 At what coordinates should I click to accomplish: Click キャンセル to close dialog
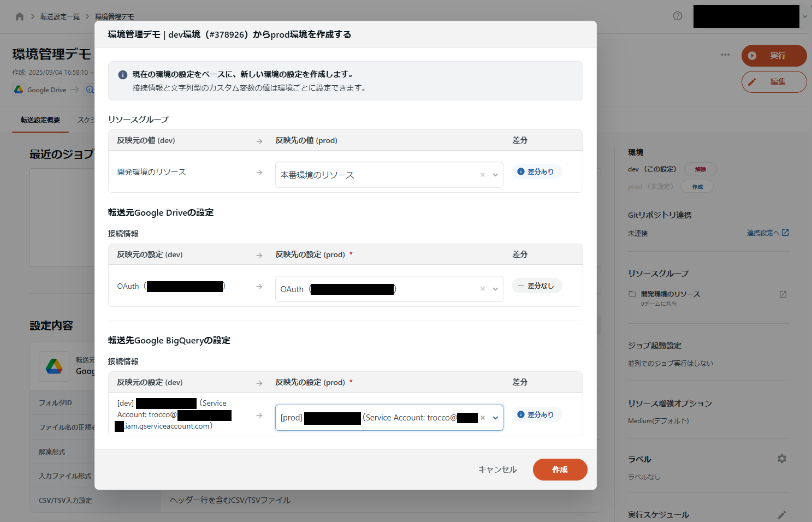tap(497, 470)
